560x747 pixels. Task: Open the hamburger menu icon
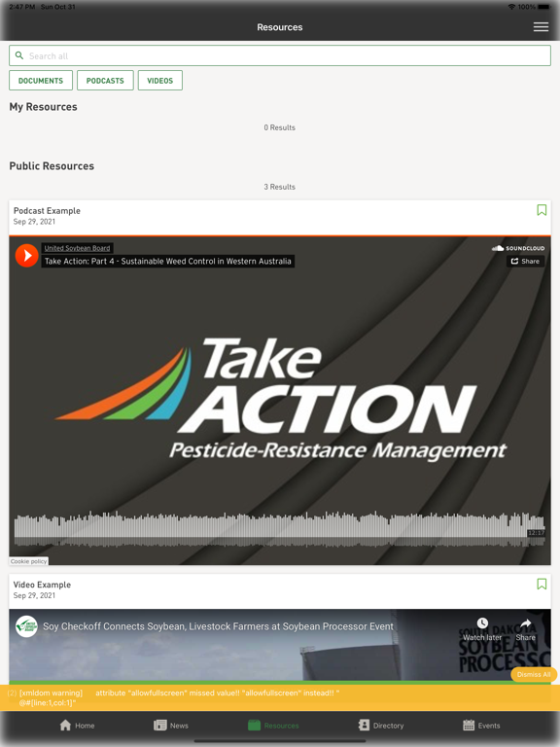tap(541, 27)
